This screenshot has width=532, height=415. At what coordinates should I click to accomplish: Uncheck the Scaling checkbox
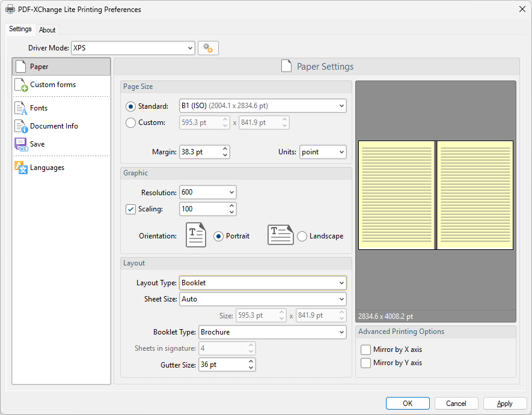130,209
